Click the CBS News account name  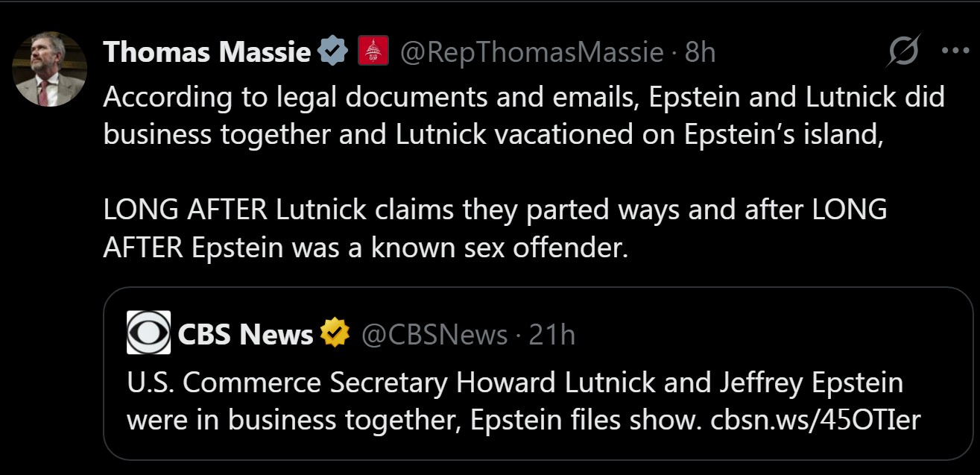(x=245, y=335)
